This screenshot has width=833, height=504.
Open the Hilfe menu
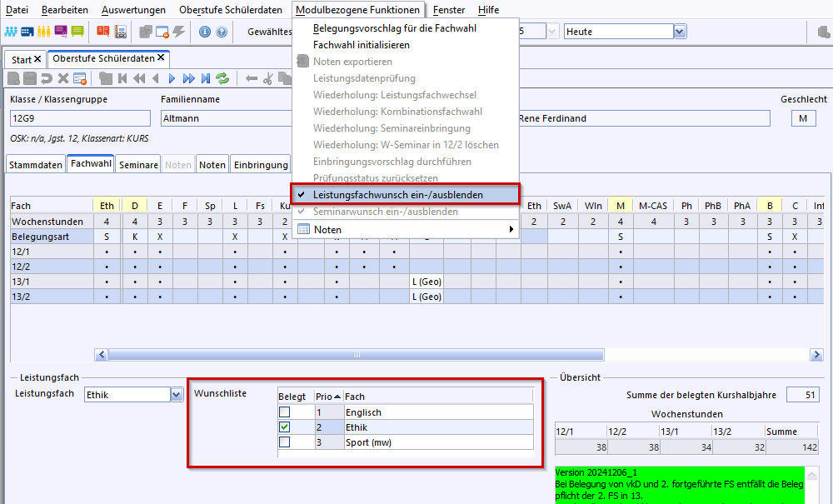pyautogui.click(x=489, y=9)
